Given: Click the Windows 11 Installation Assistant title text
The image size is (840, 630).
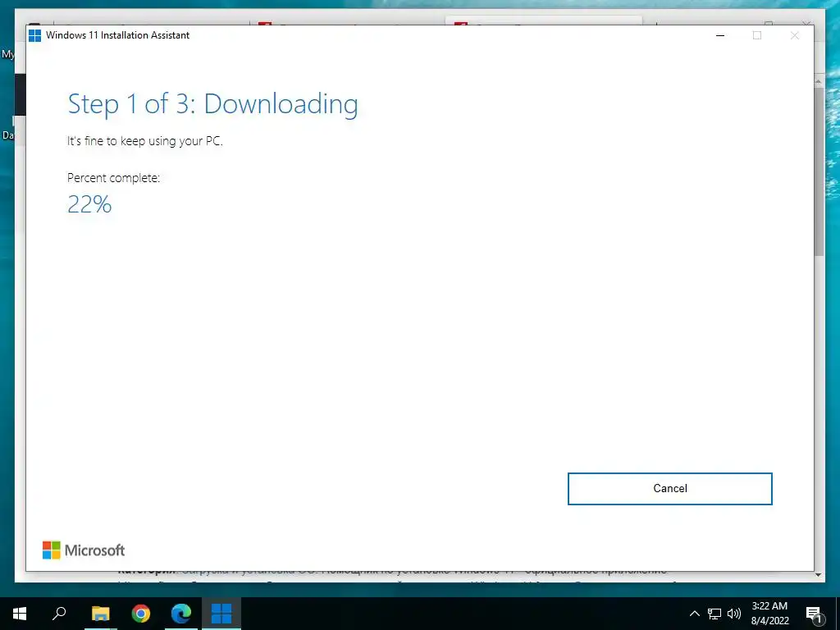Looking at the screenshot, I should point(118,35).
